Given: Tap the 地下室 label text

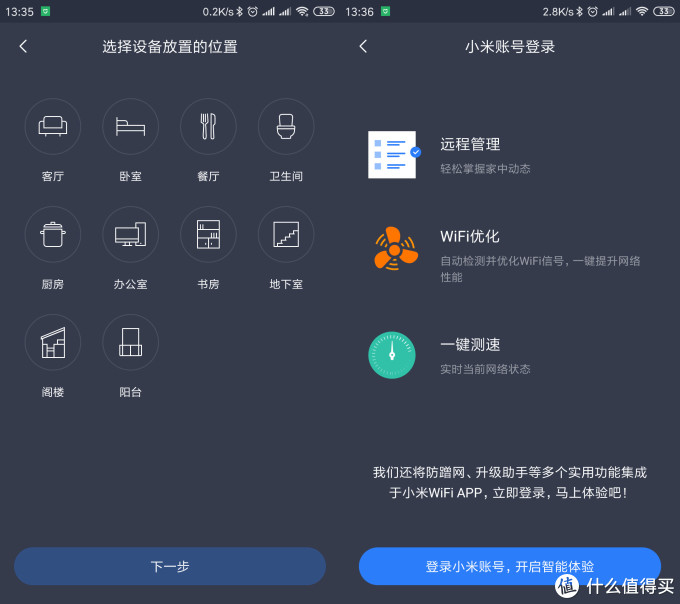Looking at the screenshot, I should tap(286, 284).
